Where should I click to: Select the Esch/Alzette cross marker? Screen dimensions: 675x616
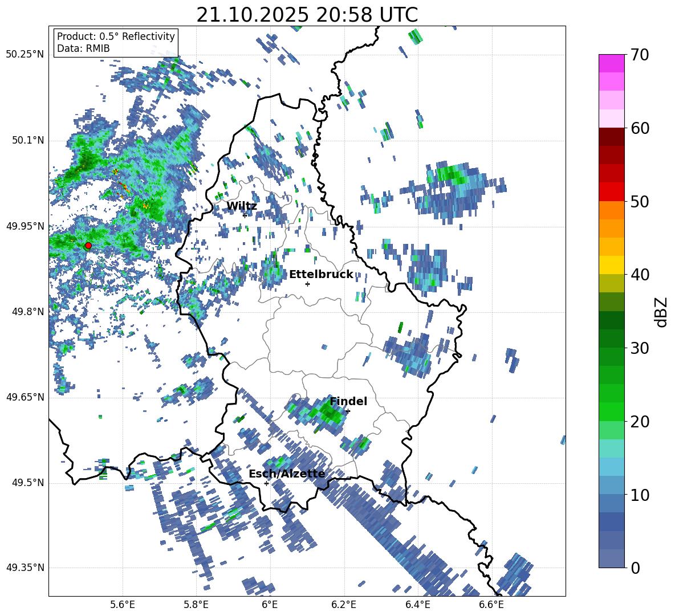click(266, 483)
